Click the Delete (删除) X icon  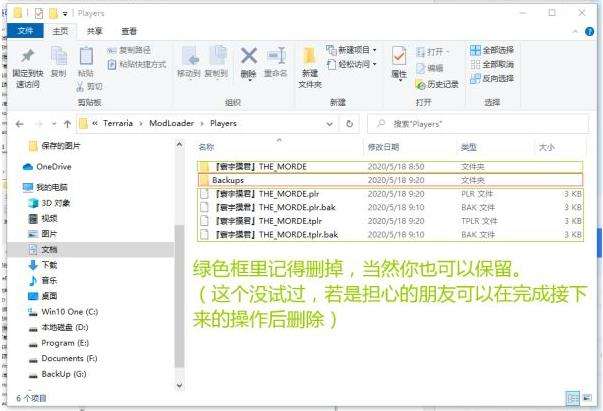point(249,55)
